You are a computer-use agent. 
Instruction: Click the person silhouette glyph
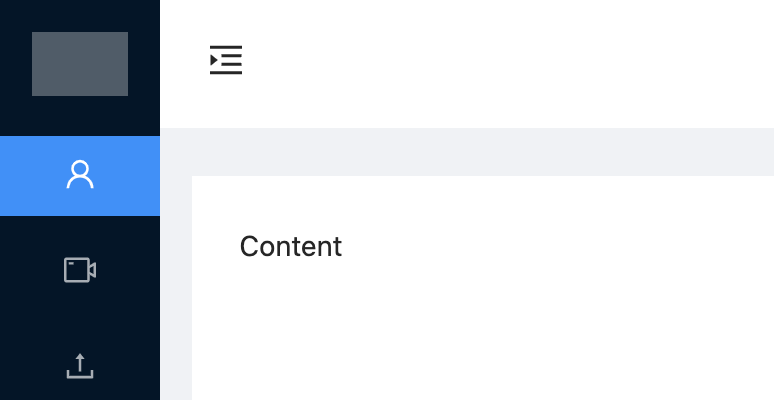(80, 174)
